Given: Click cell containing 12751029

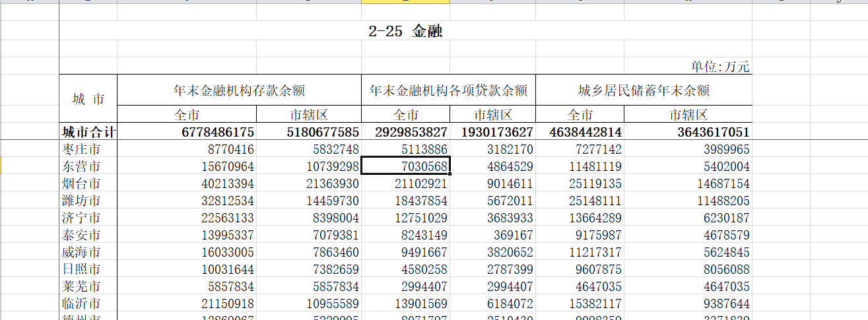Looking at the screenshot, I should click(406, 218).
